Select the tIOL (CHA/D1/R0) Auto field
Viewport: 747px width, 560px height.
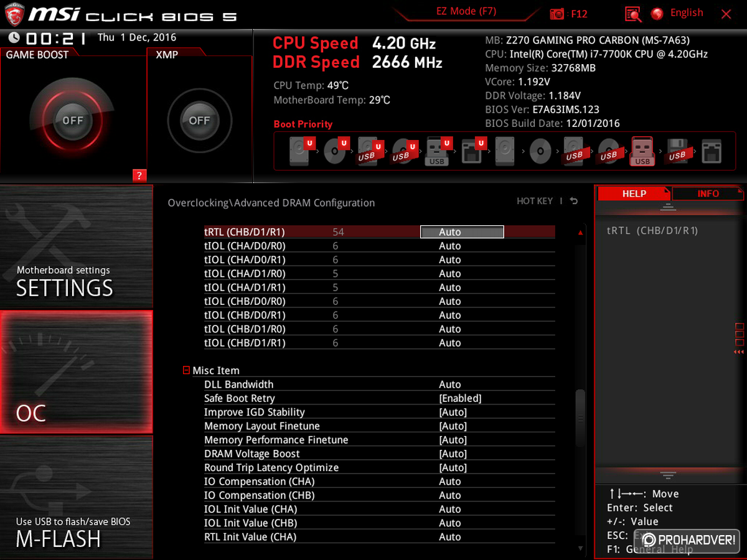click(449, 273)
